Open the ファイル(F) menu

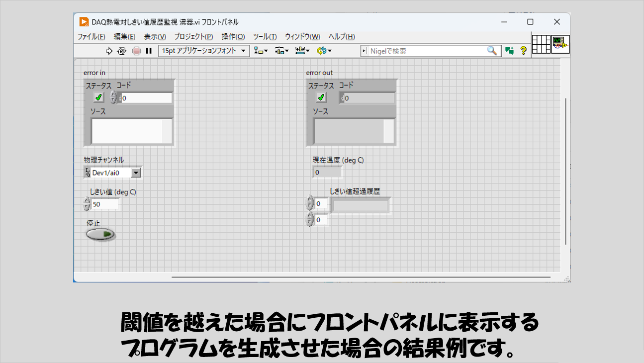[x=91, y=37]
